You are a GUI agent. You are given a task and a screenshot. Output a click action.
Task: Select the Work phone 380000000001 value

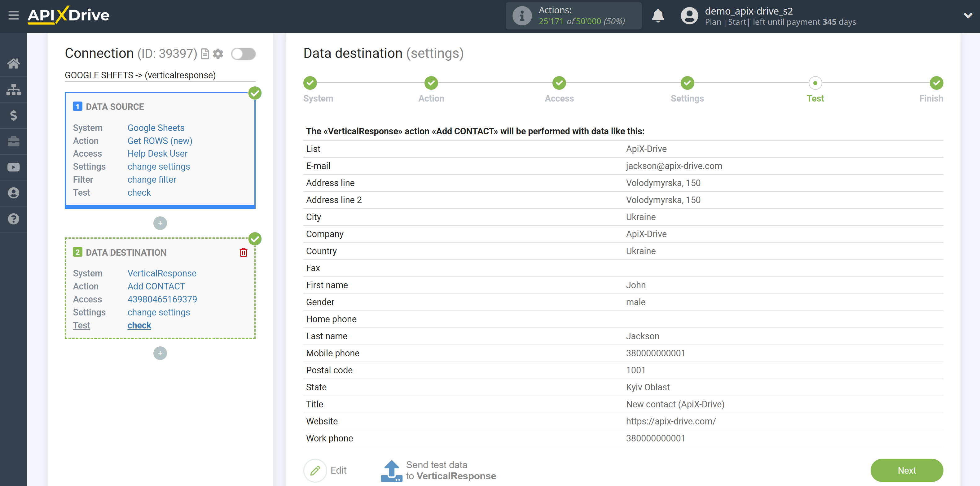656,438
